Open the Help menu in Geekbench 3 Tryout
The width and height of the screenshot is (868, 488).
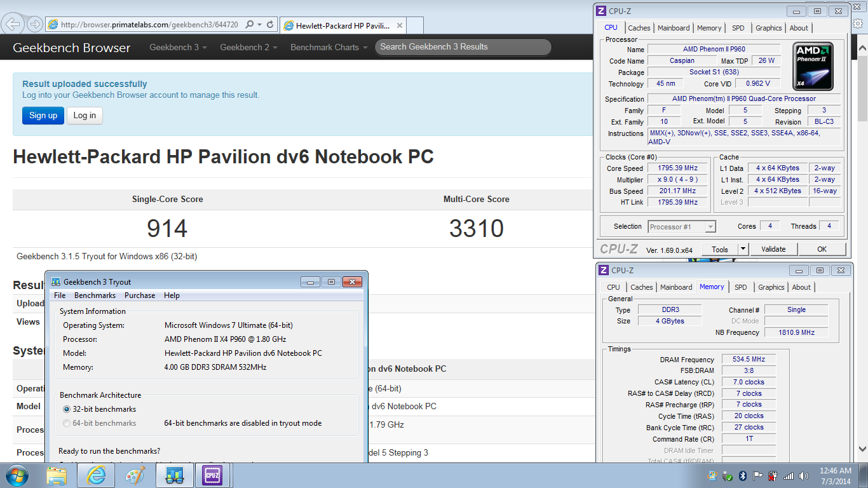[x=172, y=295]
